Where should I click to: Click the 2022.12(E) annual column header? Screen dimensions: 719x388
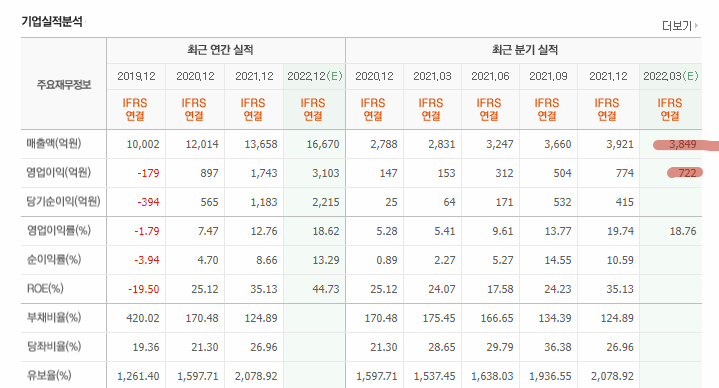[x=315, y=76]
